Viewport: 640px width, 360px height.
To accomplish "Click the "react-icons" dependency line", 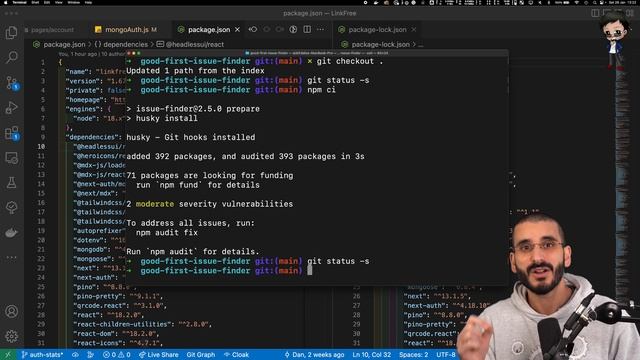I will click(118, 343).
